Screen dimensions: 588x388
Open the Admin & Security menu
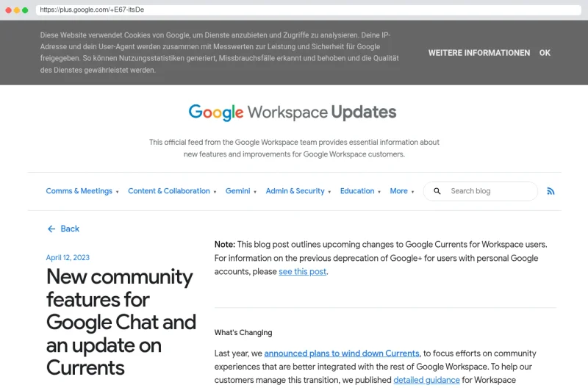tap(295, 191)
